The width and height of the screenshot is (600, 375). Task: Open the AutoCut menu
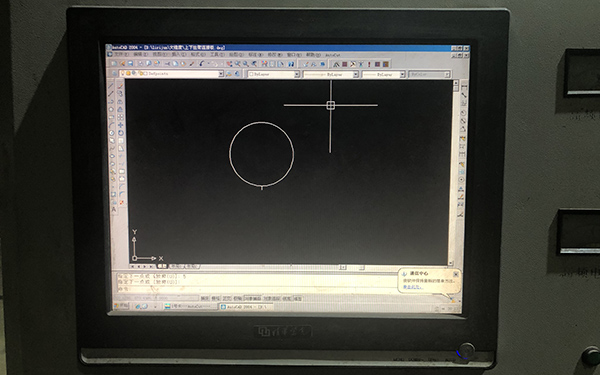[x=333, y=55]
